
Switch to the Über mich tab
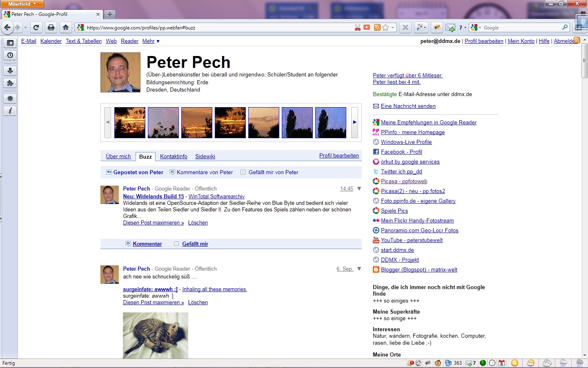click(x=118, y=156)
